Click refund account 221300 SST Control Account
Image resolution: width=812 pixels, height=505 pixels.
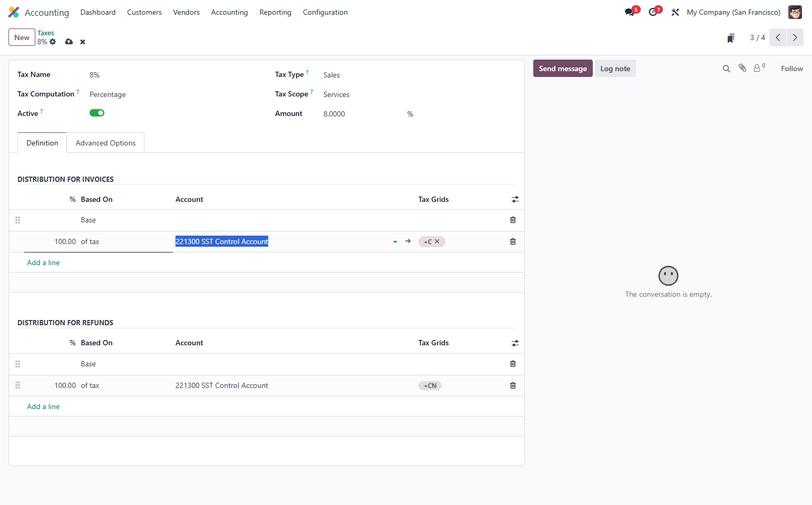coord(222,385)
